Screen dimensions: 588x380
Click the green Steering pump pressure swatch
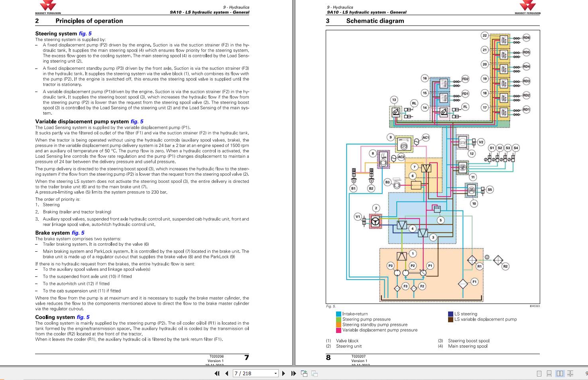pos(339,319)
